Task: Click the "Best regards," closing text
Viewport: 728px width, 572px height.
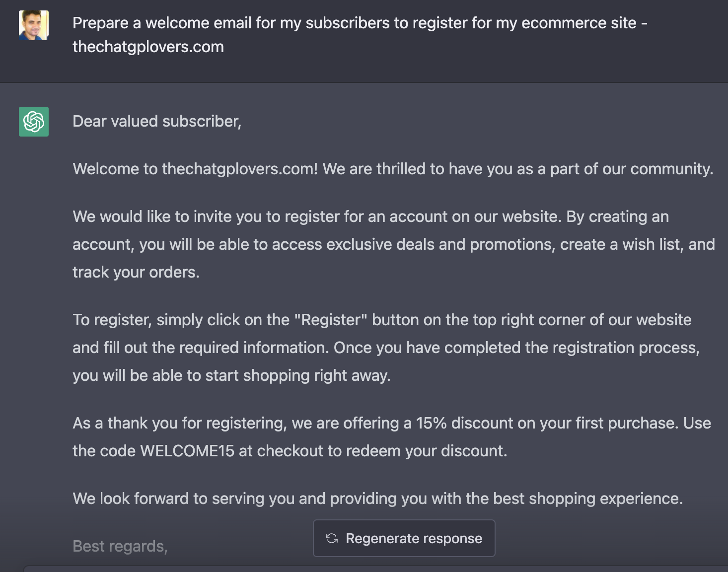Action: [x=120, y=547]
